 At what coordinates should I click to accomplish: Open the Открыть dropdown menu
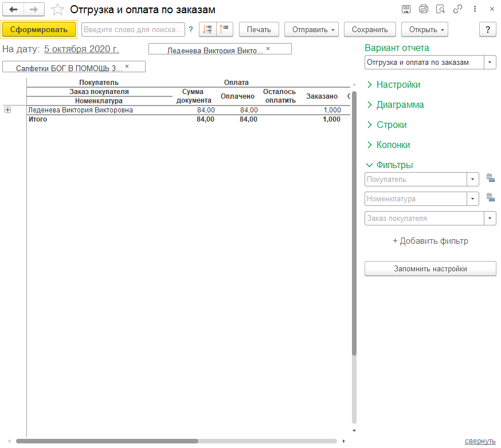[x=425, y=29]
